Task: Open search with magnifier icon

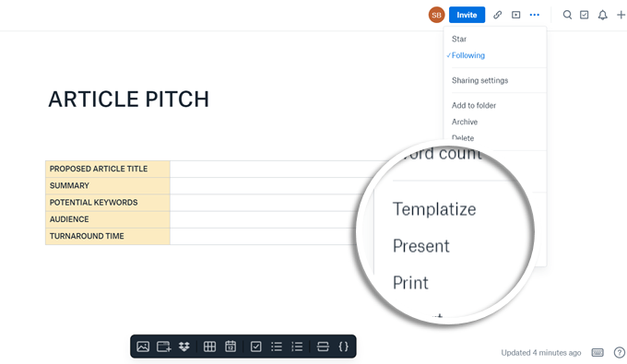Action: pyautogui.click(x=567, y=15)
